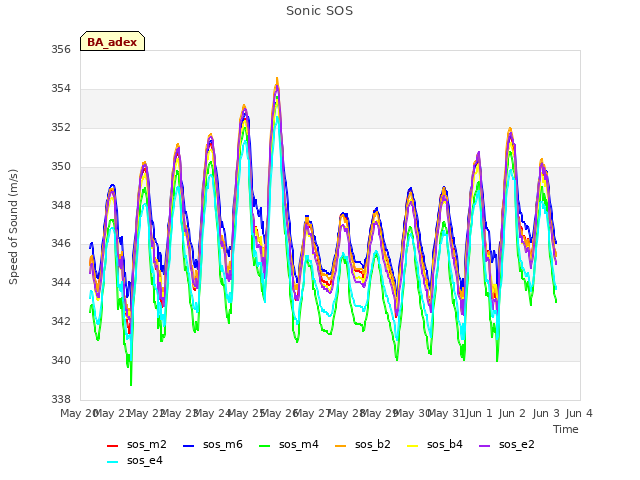Click the BA_adex annotation tag
Screen dimensions: 640x480
(112, 41)
